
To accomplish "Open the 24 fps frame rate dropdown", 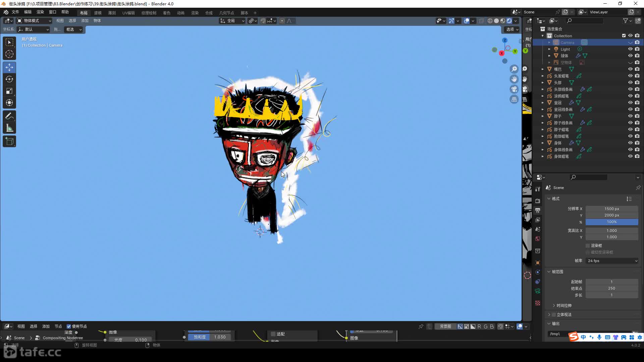I will pyautogui.click(x=612, y=261).
